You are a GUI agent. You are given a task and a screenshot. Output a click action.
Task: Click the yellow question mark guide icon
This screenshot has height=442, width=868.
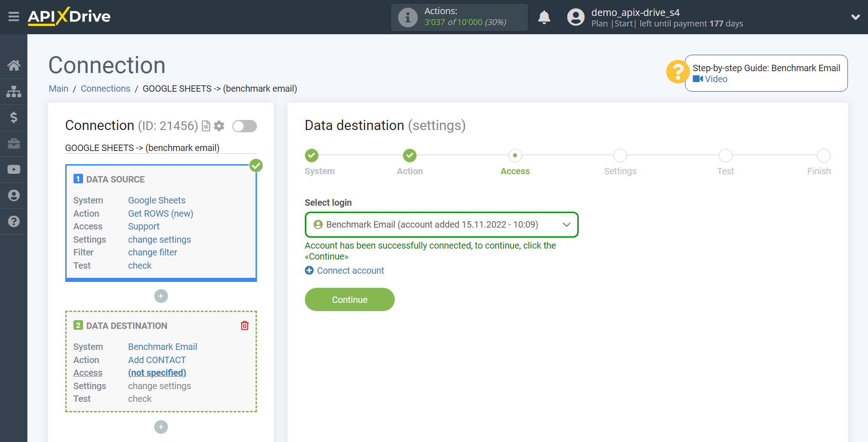click(x=677, y=72)
